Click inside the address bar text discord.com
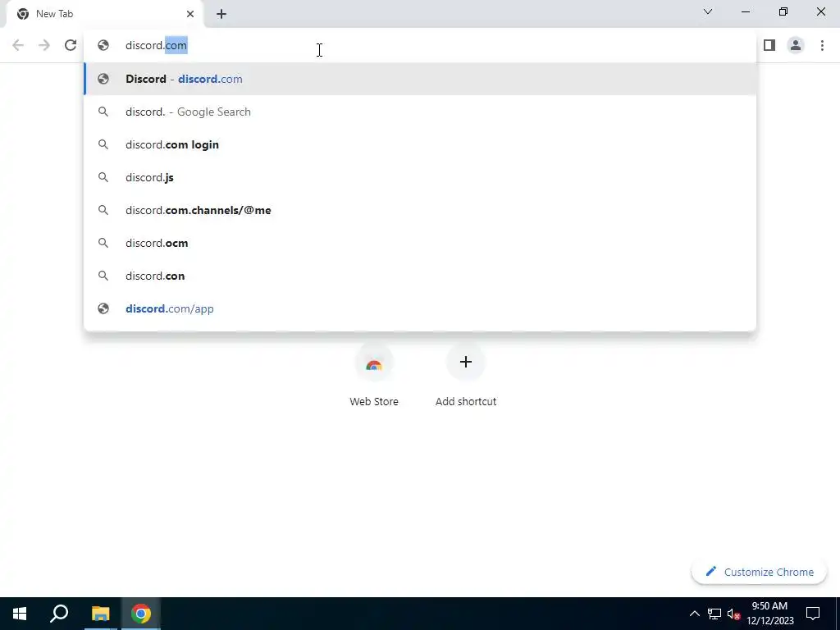This screenshot has height=630, width=840. [x=156, y=46]
